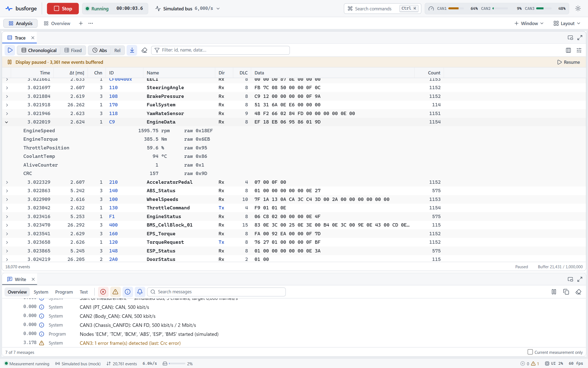Maximize the Write panel
The image size is (588, 368).
[580, 279]
